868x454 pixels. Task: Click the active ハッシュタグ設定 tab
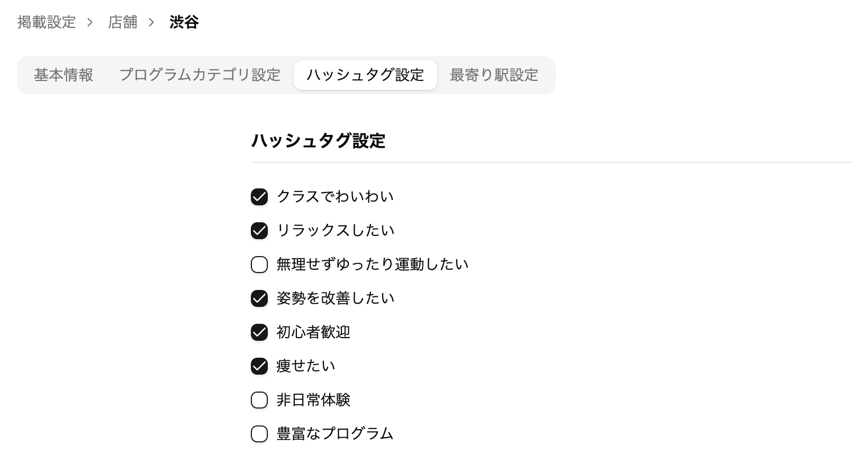pos(365,75)
